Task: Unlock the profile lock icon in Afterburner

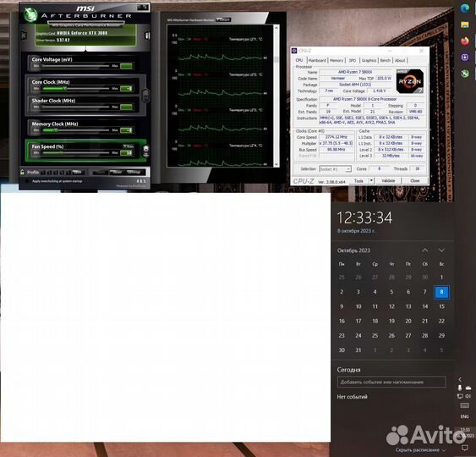Action: point(23,172)
